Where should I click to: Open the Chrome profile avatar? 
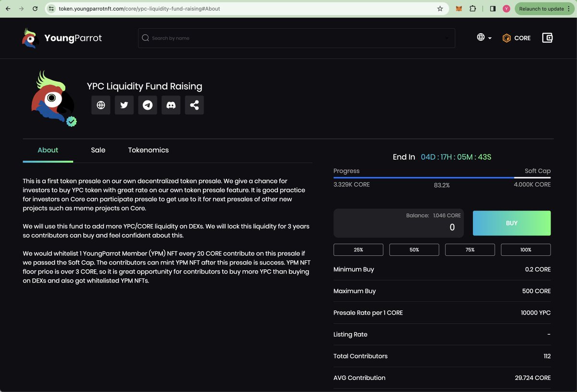click(x=506, y=9)
